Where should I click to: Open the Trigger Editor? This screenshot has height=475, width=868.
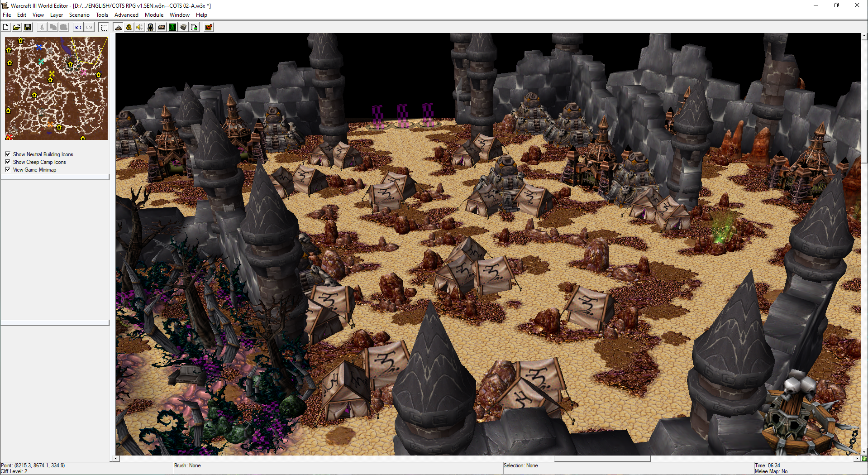tap(129, 27)
